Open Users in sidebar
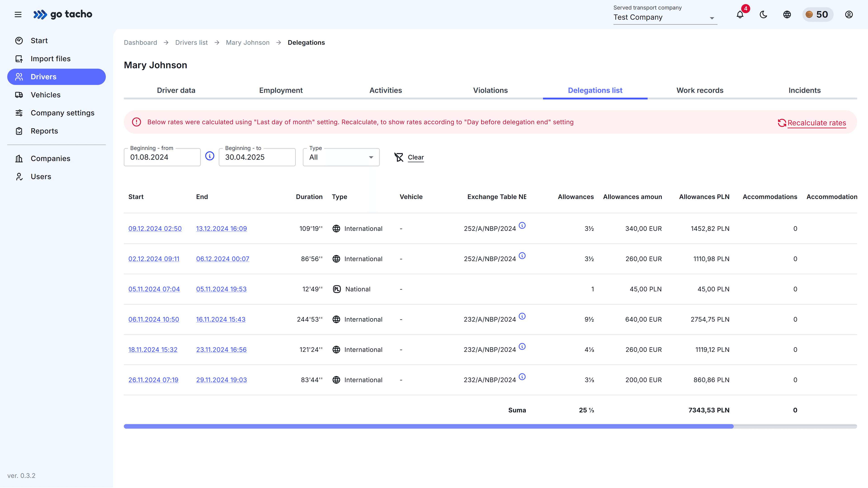The image size is (868, 488). [x=57, y=177]
